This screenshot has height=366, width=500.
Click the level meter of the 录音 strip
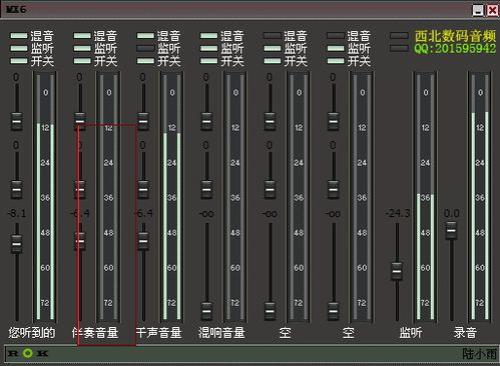coord(480,197)
